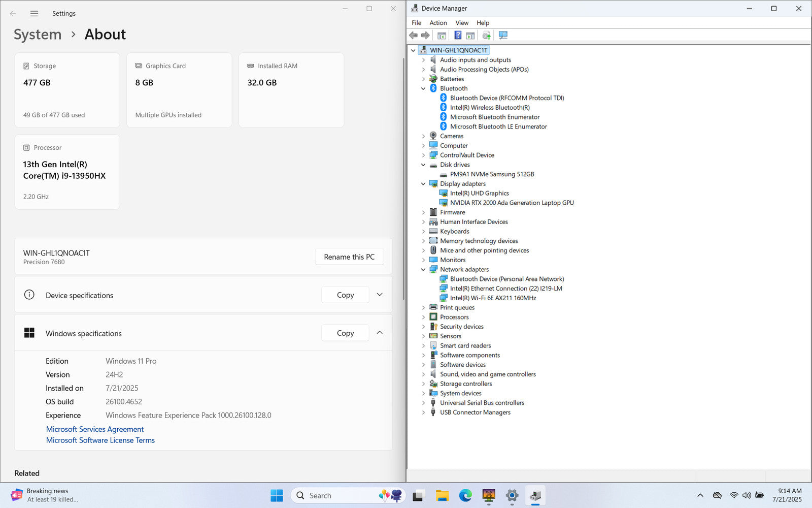812x508 pixels.
Task: Collapse the Bluetooth category
Action: pos(423,88)
